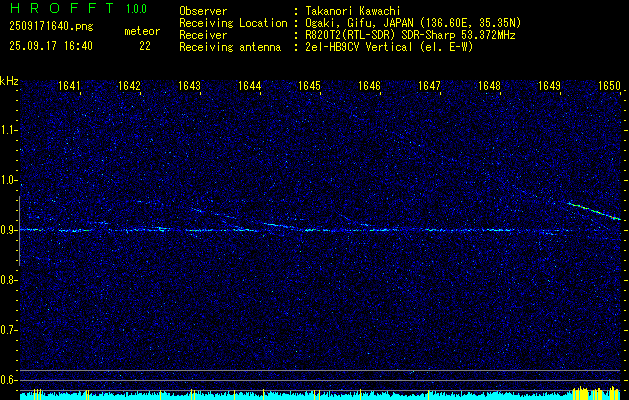The image size is (629, 400).
Task: Click the 1.0.0 version number
Action: point(136,9)
